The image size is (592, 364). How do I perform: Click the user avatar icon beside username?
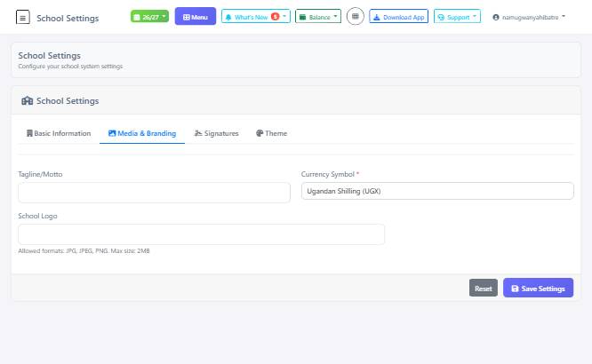tap(496, 17)
